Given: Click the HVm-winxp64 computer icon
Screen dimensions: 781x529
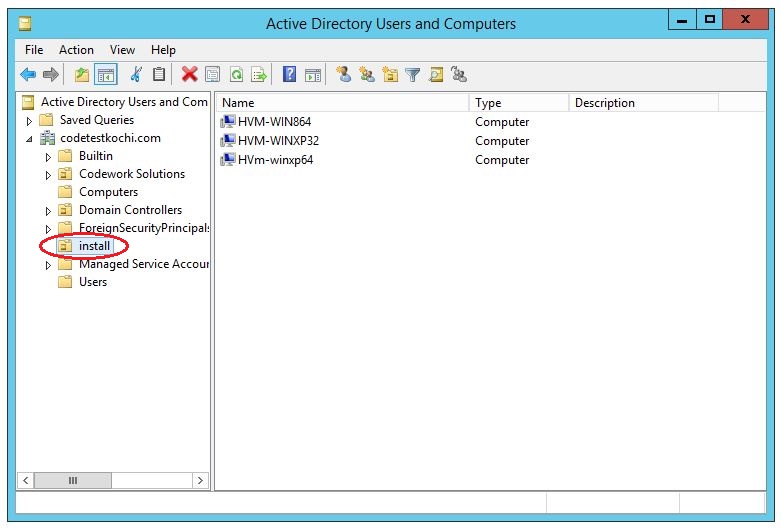Looking at the screenshot, I should 228,159.
